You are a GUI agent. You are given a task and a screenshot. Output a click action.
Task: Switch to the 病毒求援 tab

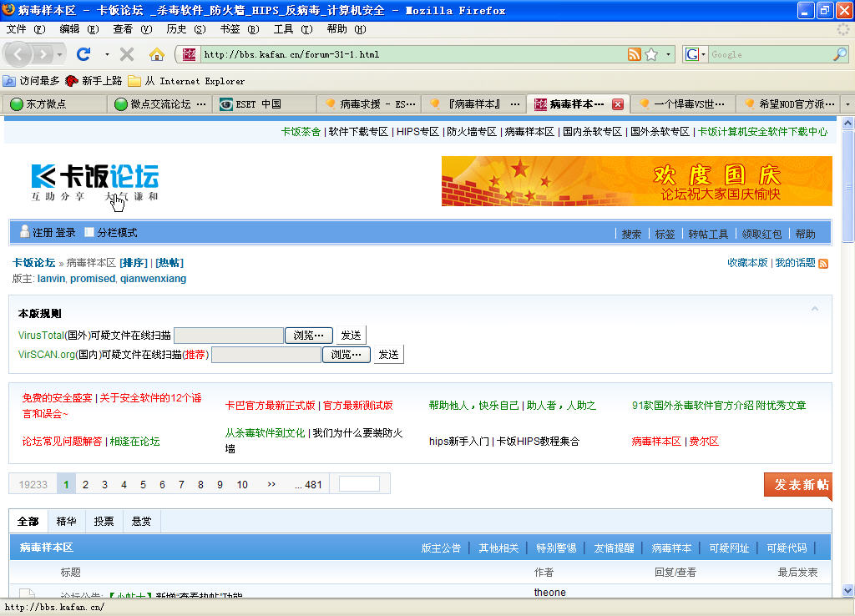pos(369,104)
